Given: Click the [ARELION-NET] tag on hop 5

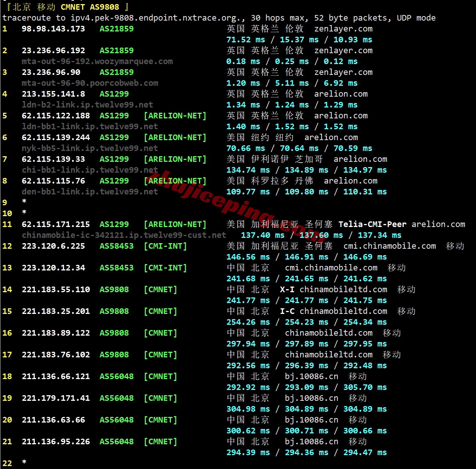Looking at the screenshot, I should pyautogui.click(x=175, y=116).
